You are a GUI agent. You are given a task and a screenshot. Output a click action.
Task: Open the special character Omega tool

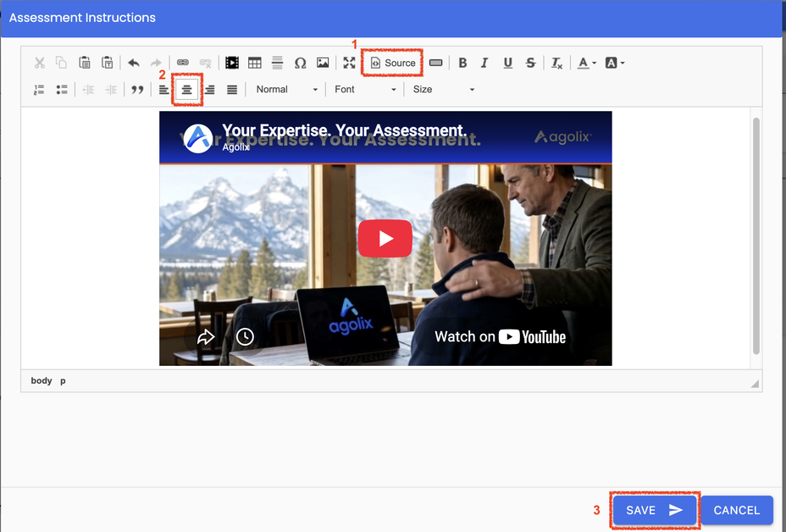[x=301, y=63]
